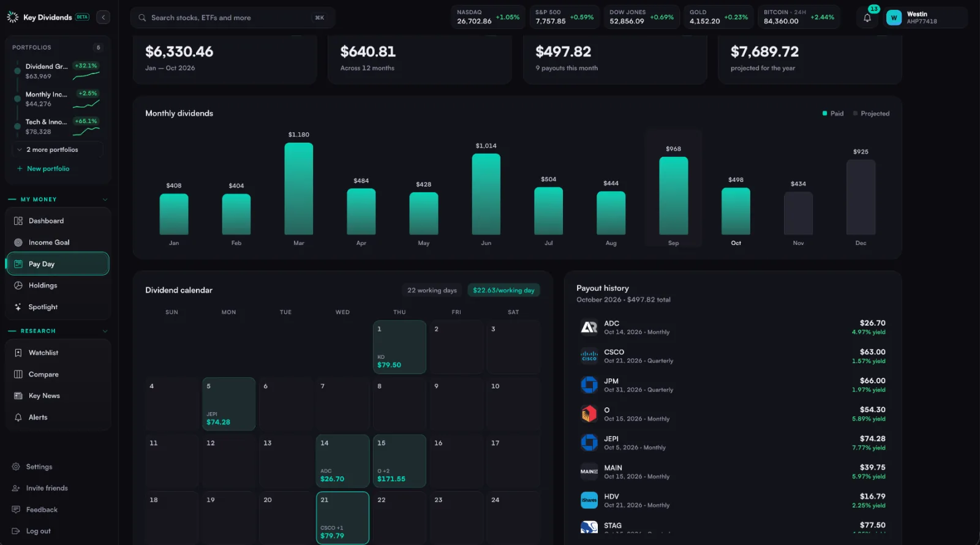Screen dimensions: 980x545
Task: Click the Feedback icon in sidebar
Action: pyautogui.click(x=16, y=509)
